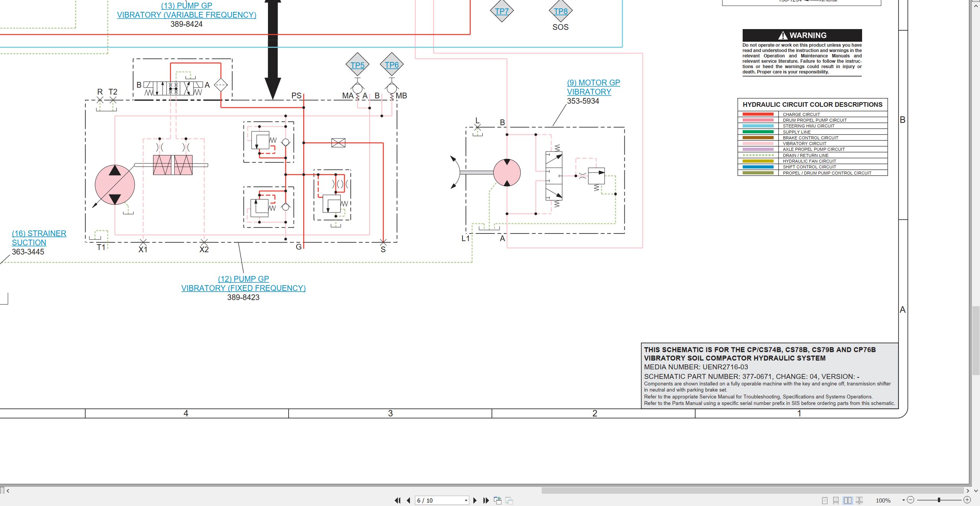Click part number 363-3445

(28, 252)
